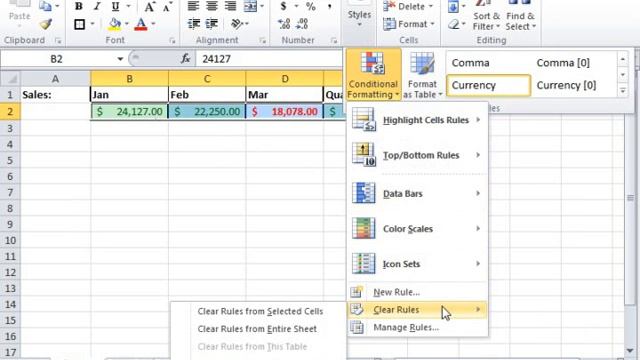The image size is (640, 360).
Task: Open the Name Box dropdown arrow
Action: 120,59
